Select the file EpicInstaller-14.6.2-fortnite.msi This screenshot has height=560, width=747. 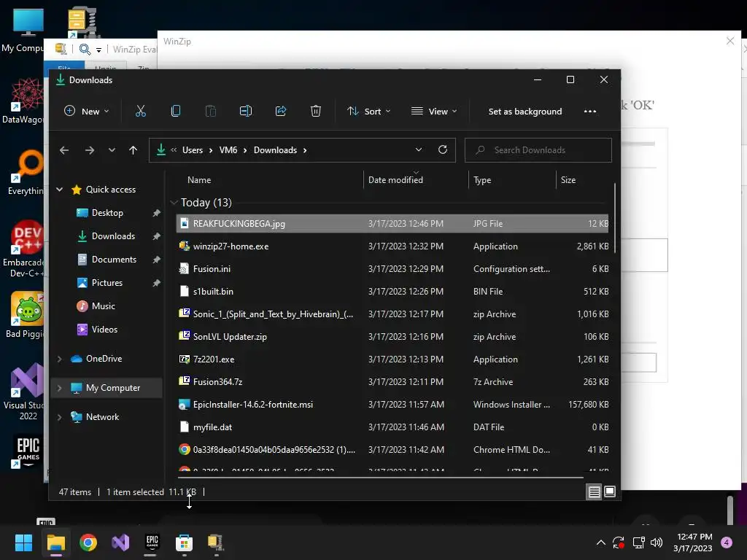(x=392, y=405)
